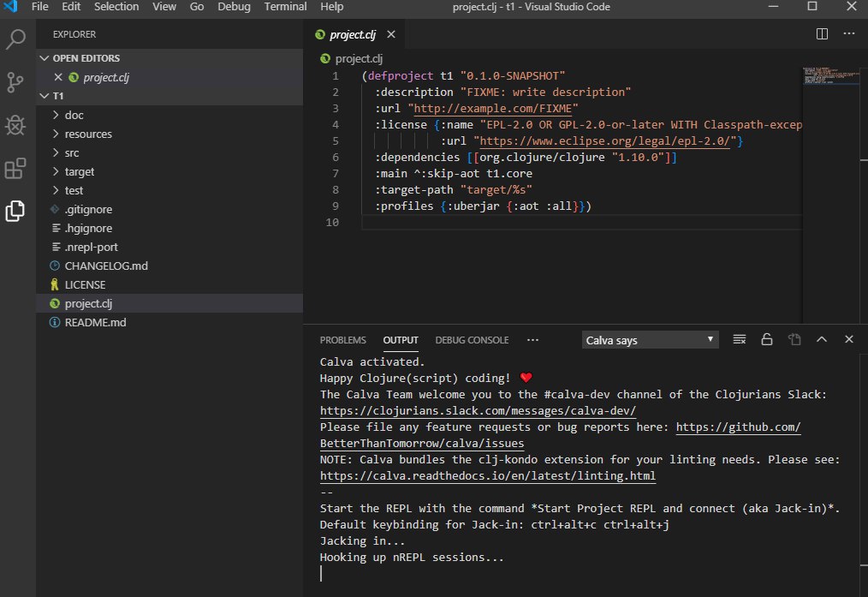Click the project.clj breadcrumb
This screenshot has height=597, width=868.
click(352, 59)
